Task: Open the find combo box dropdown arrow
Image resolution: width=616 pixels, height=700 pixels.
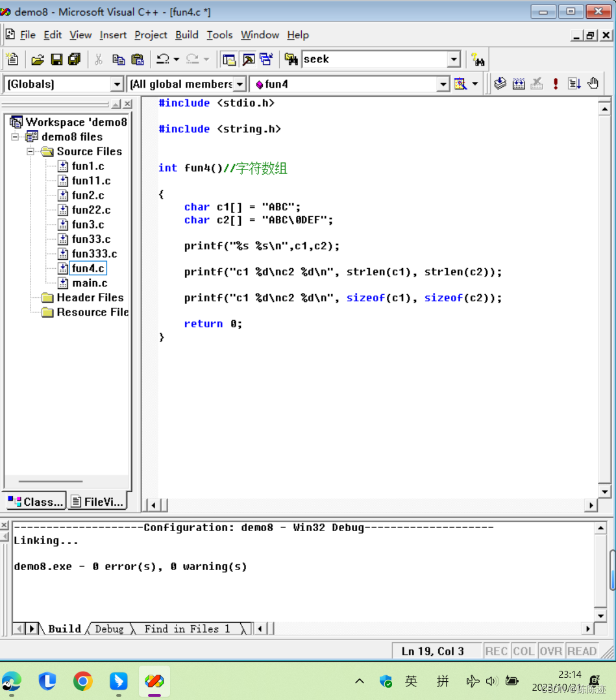Action: [454, 59]
